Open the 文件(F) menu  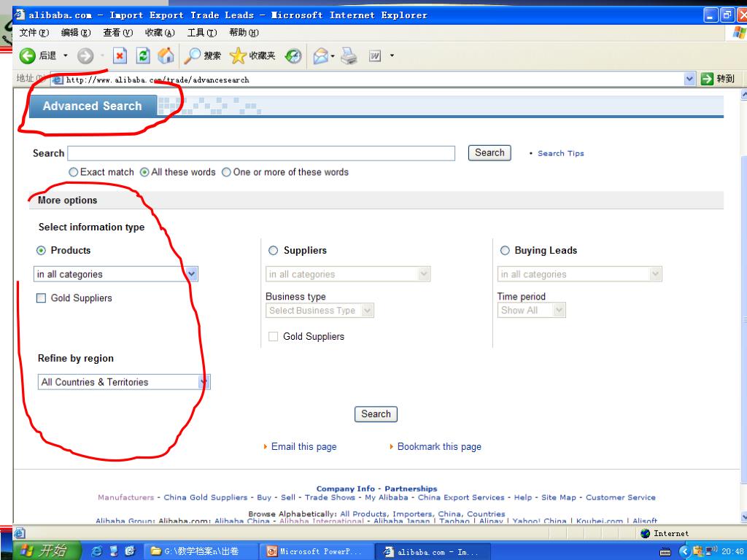click(x=34, y=32)
